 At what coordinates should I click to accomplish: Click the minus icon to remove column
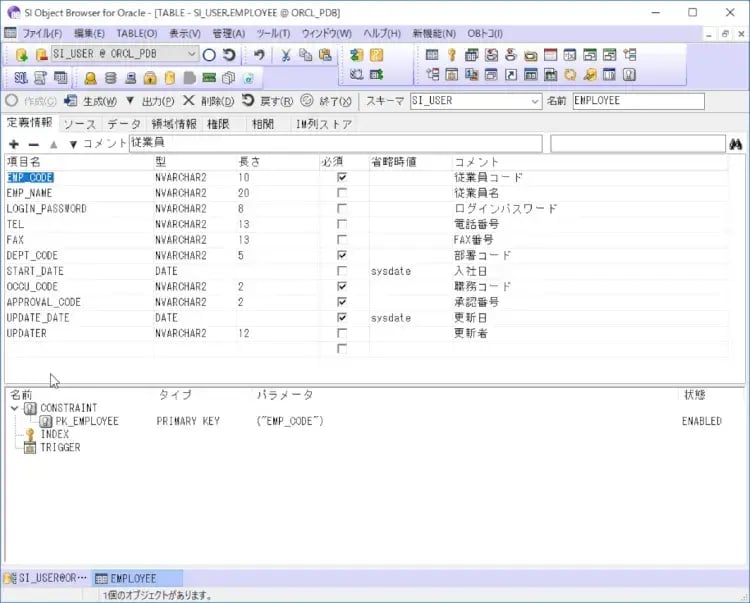click(33, 144)
